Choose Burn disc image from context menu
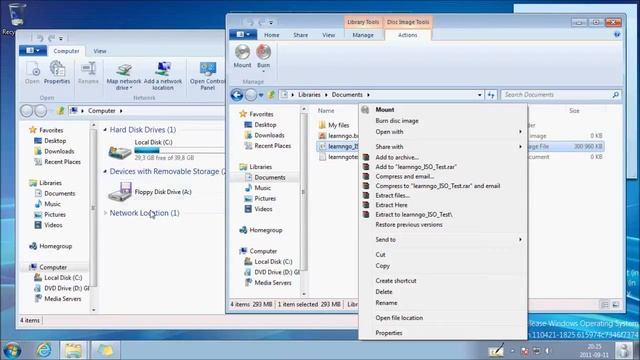Image resolution: width=640 pixels, height=360 pixels. click(397, 121)
